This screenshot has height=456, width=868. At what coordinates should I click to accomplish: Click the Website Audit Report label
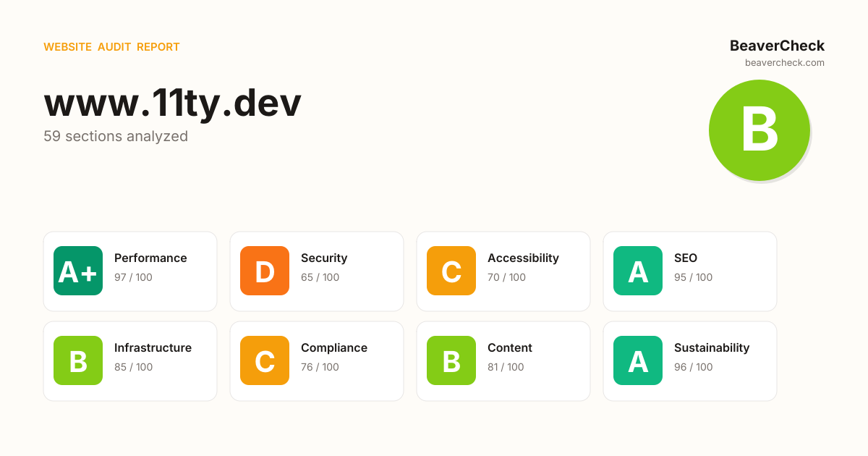click(111, 47)
